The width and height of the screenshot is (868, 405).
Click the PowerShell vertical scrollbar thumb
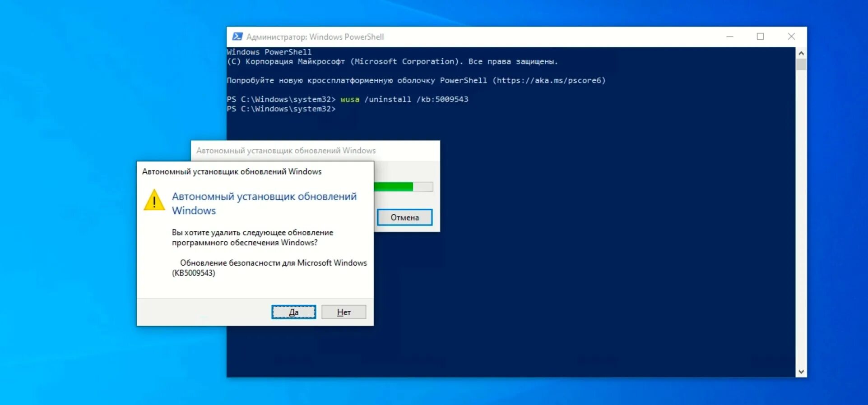coord(801,64)
